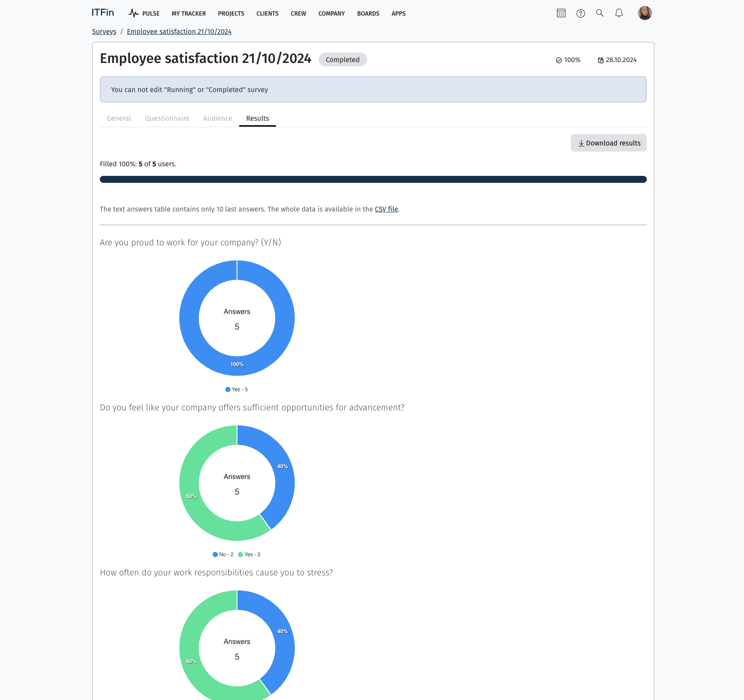This screenshot has width=744, height=700.
Task: Open Company menu
Action: [332, 13]
